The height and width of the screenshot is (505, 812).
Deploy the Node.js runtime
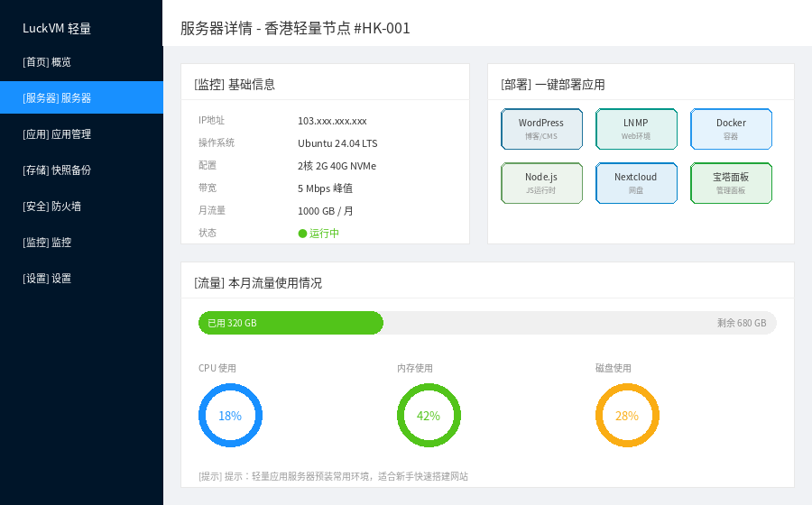click(541, 183)
